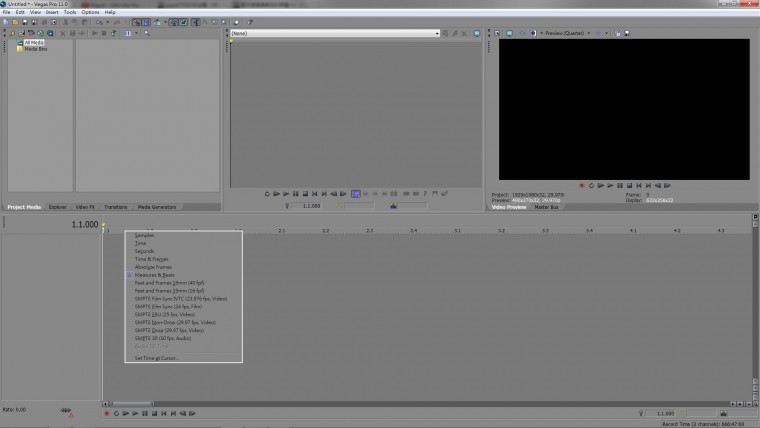Open the Help menu
This screenshot has height=428, width=760.
(110, 12)
